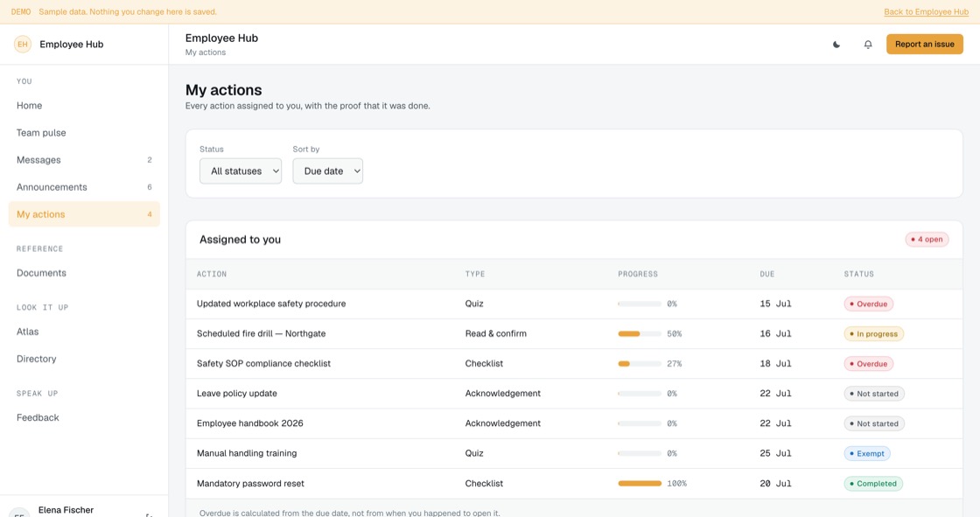The width and height of the screenshot is (980, 517).
Task: Open Announcements in sidebar
Action: [x=84, y=187]
